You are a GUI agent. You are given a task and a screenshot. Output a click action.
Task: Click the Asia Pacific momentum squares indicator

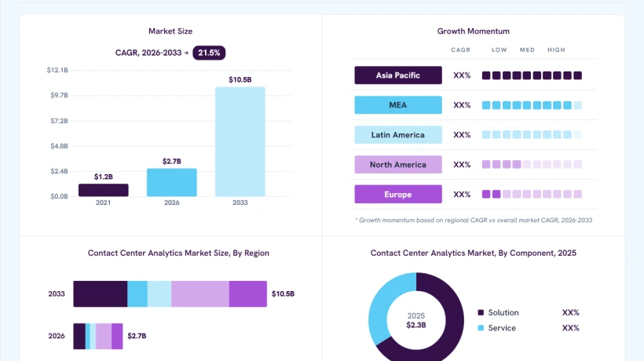click(532, 75)
